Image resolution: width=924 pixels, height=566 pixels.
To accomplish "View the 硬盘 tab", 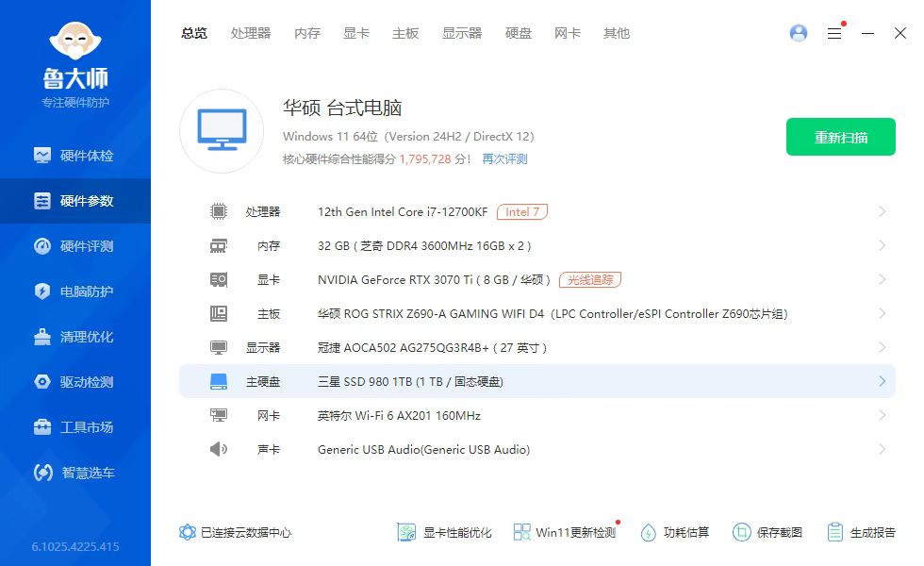I will 519,33.
